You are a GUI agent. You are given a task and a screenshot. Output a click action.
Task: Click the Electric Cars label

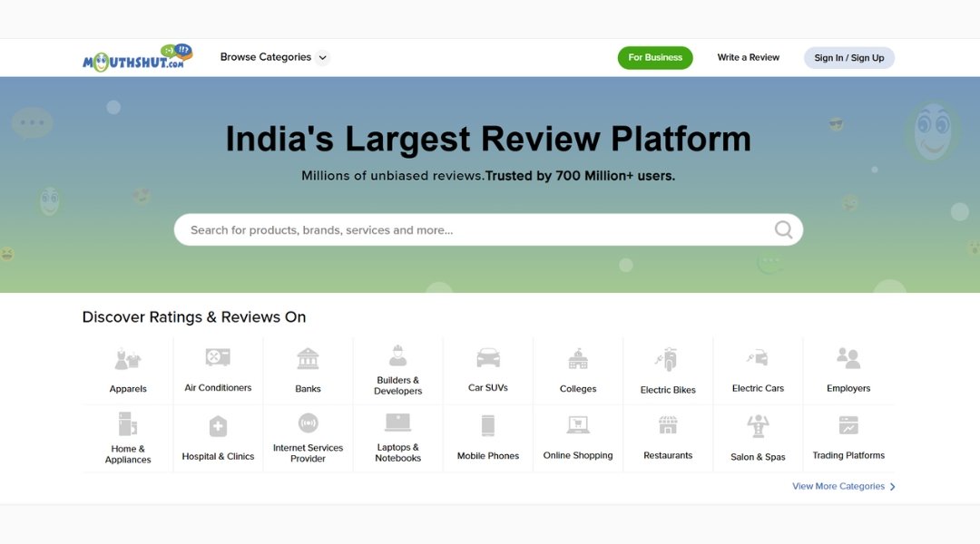pos(758,388)
